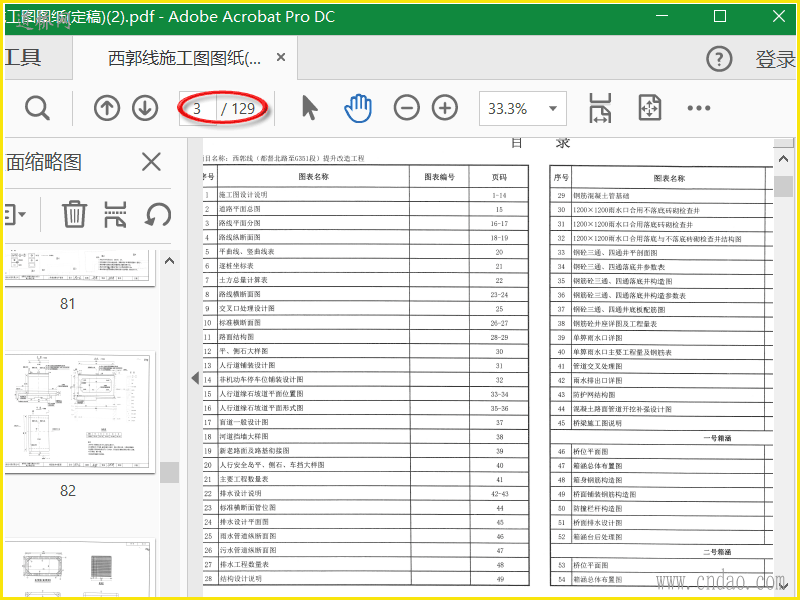
Task: Close the 西郭线施工图图纸 document tab
Action: coord(281,58)
